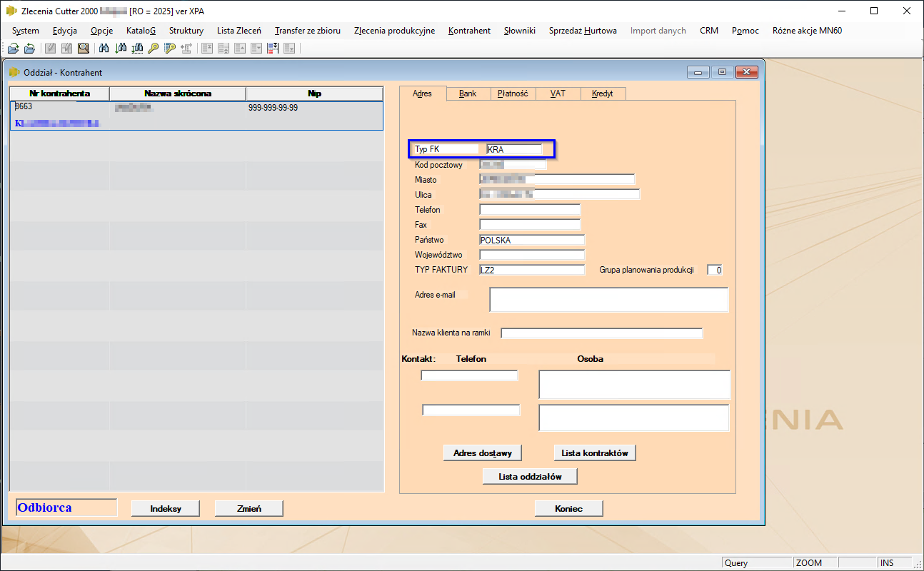Open the System menu
This screenshot has height=571, width=924.
click(26, 31)
